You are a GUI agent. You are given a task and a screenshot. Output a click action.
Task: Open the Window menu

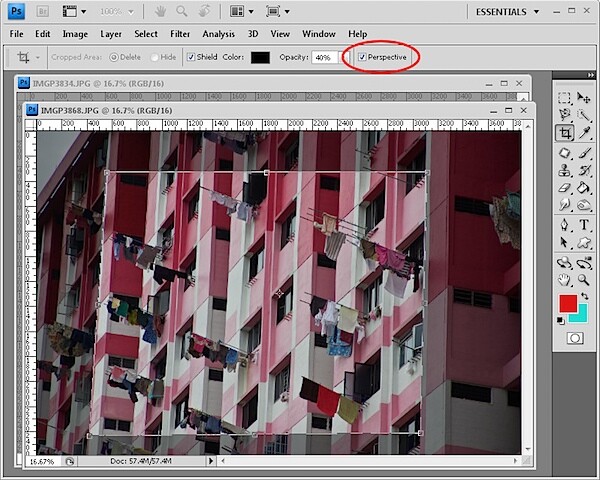(319, 34)
